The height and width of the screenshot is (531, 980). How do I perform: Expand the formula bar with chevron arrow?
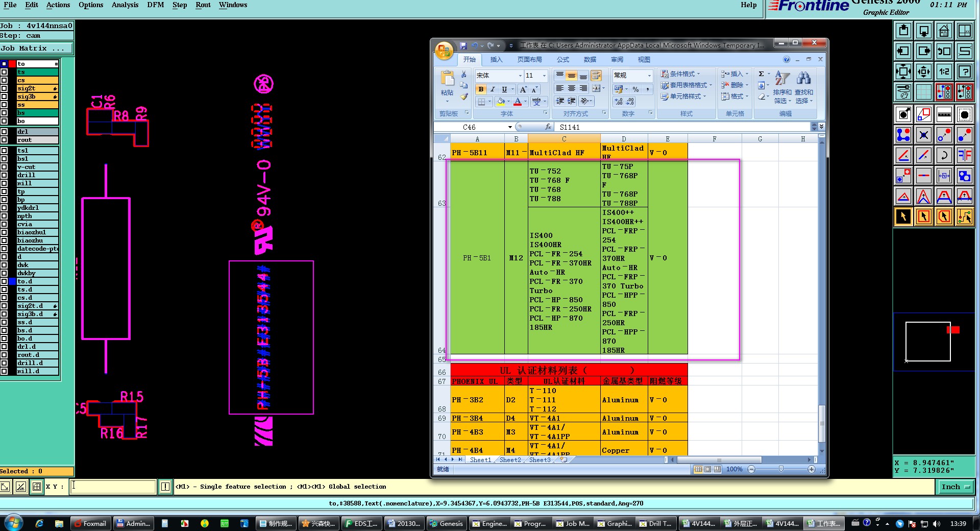click(821, 127)
